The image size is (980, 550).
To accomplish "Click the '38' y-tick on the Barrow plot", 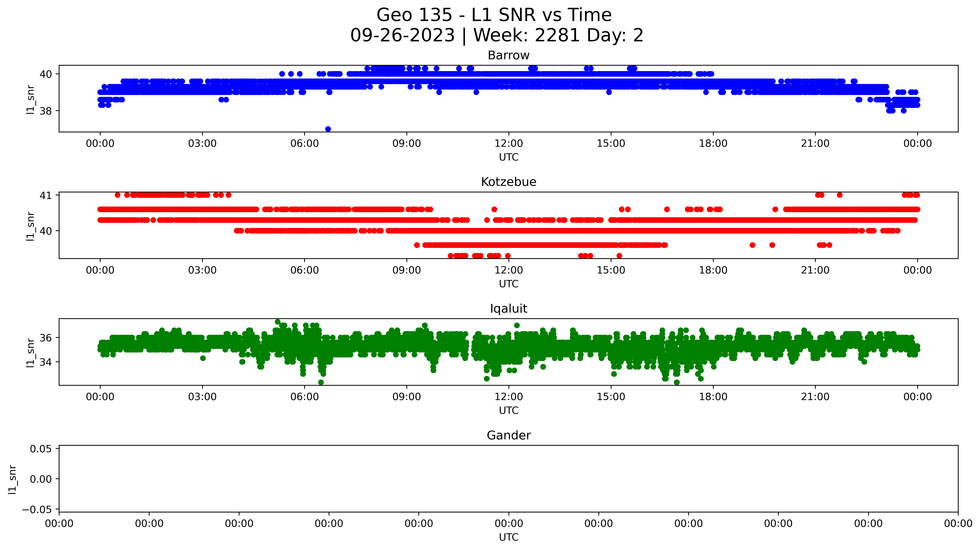I will (46, 111).
